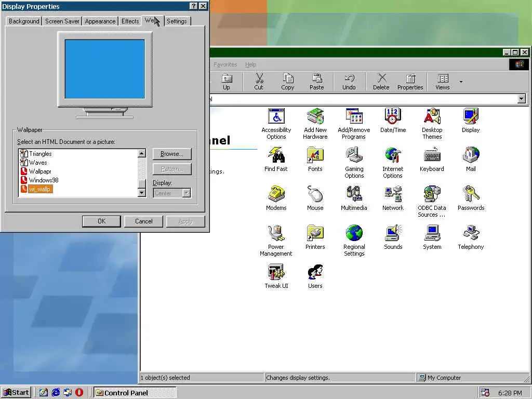Open the Keyboard applet
The height and width of the screenshot is (399, 532).
432,159
